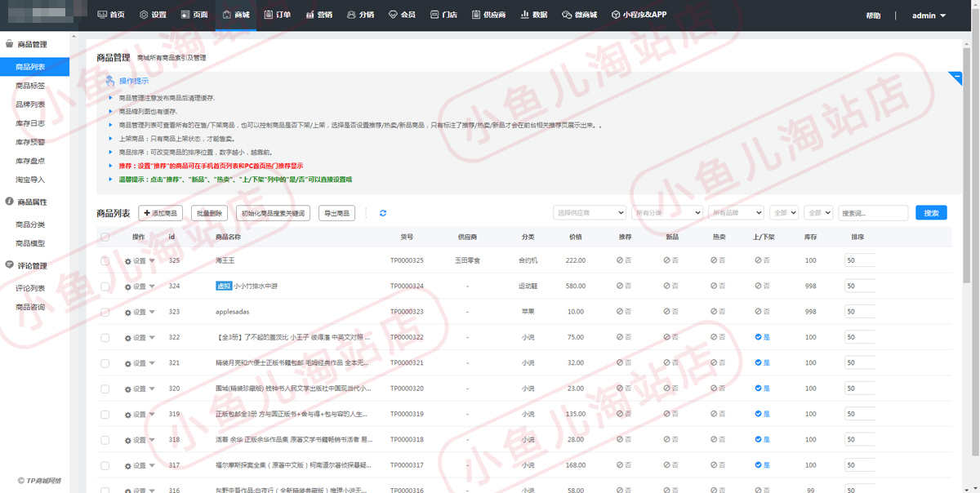
Task: Click the 营销 chart icon in top navigation
Action: click(310, 15)
